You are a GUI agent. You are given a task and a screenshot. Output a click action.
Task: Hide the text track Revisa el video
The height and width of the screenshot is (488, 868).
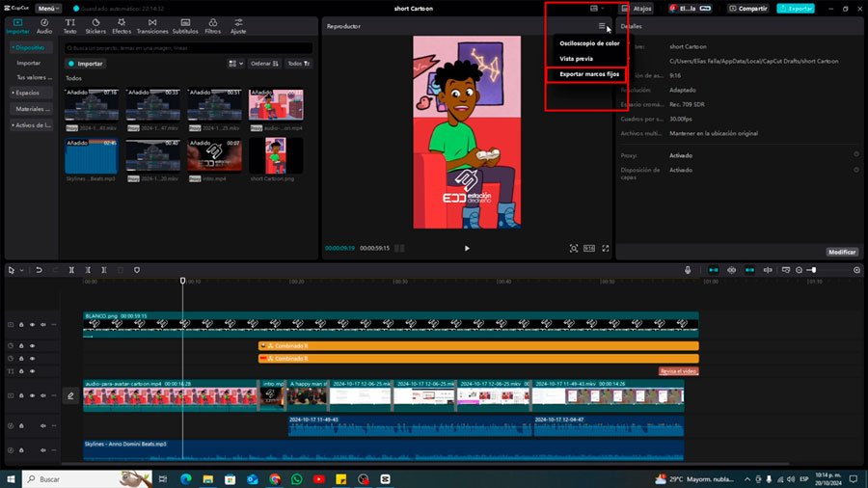(32, 371)
